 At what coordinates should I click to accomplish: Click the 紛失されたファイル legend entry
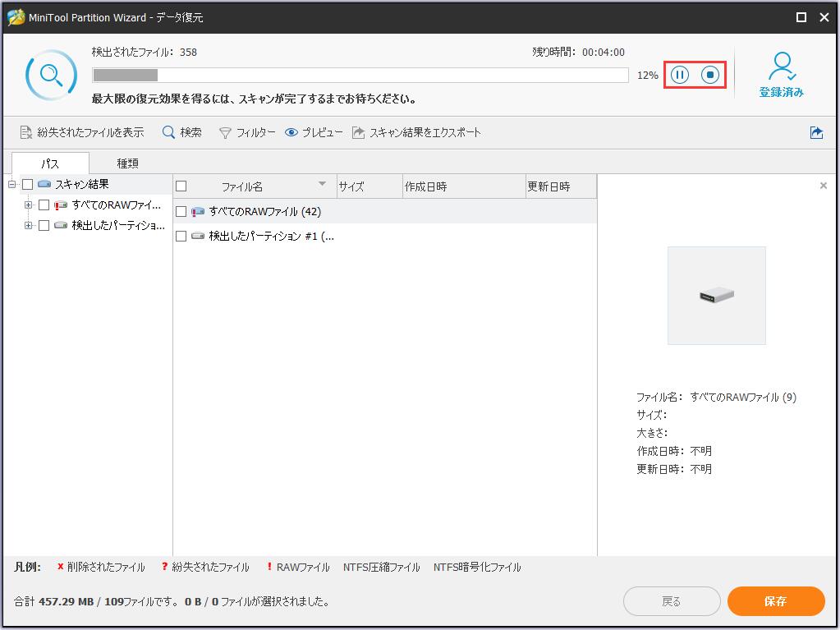(205, 567)
